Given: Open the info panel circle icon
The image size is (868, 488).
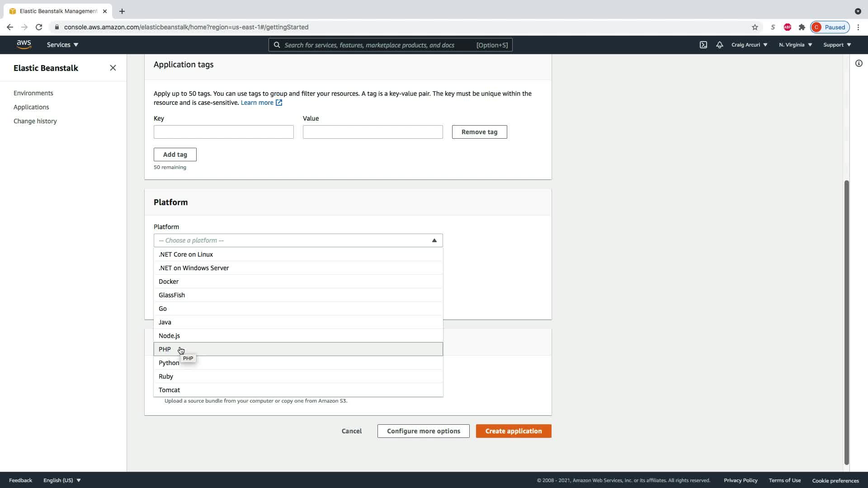Looking at the screenshot, I should tap(859, 64).
